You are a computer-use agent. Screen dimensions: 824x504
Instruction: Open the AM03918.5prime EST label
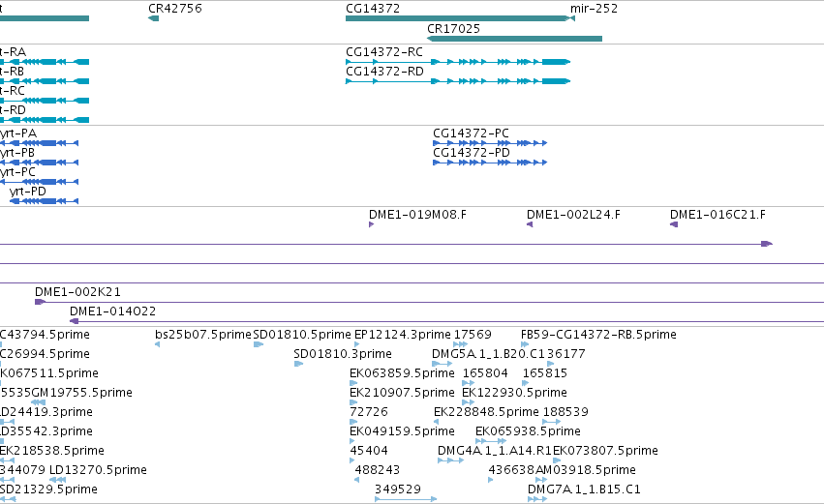(x=586, y=470)
